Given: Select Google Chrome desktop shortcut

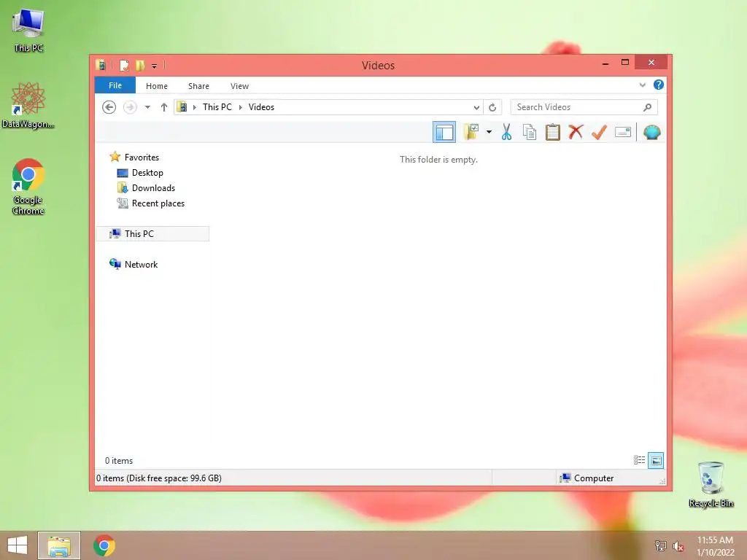Looking at the screenshot, I should (x=28, y=186).
